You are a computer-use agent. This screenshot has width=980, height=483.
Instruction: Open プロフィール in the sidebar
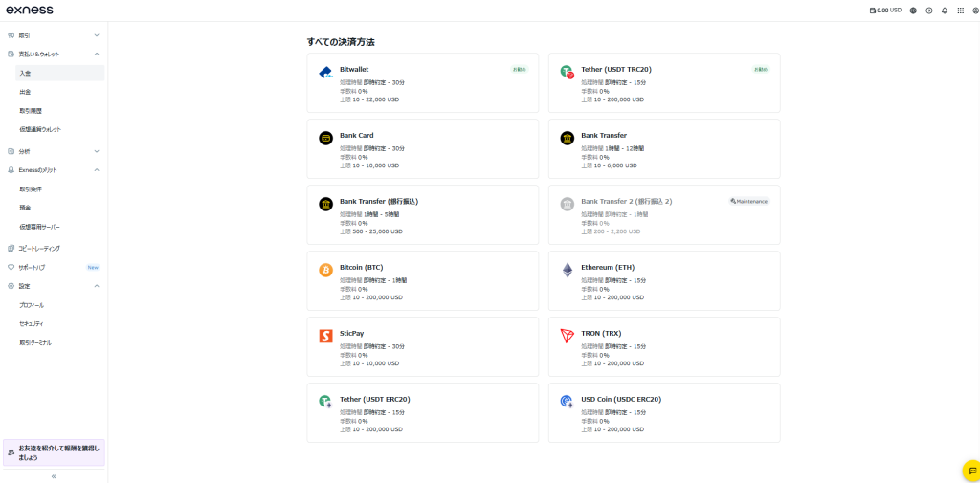[60, 305]
